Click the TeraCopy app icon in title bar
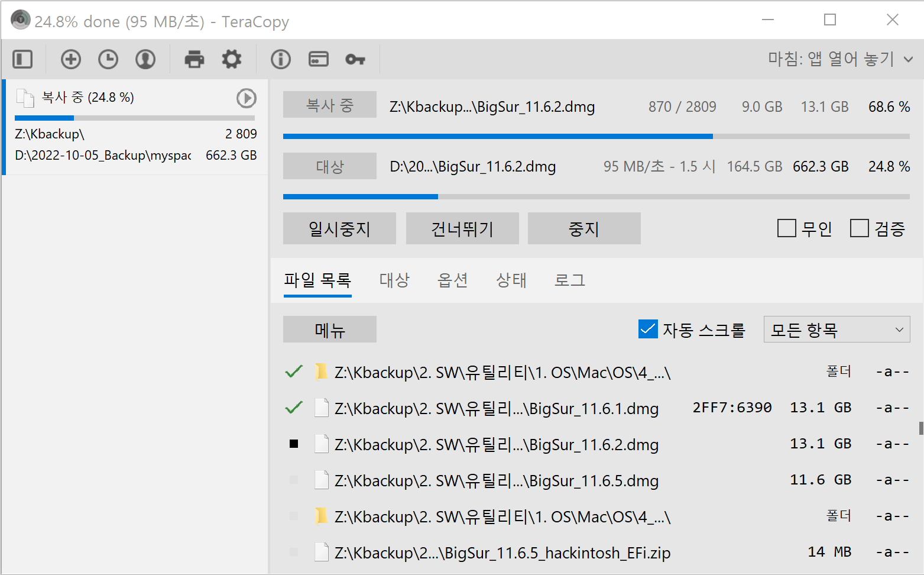Image resolution: width=924 pixels, height=575 pixels. click(x=21, y=20)
